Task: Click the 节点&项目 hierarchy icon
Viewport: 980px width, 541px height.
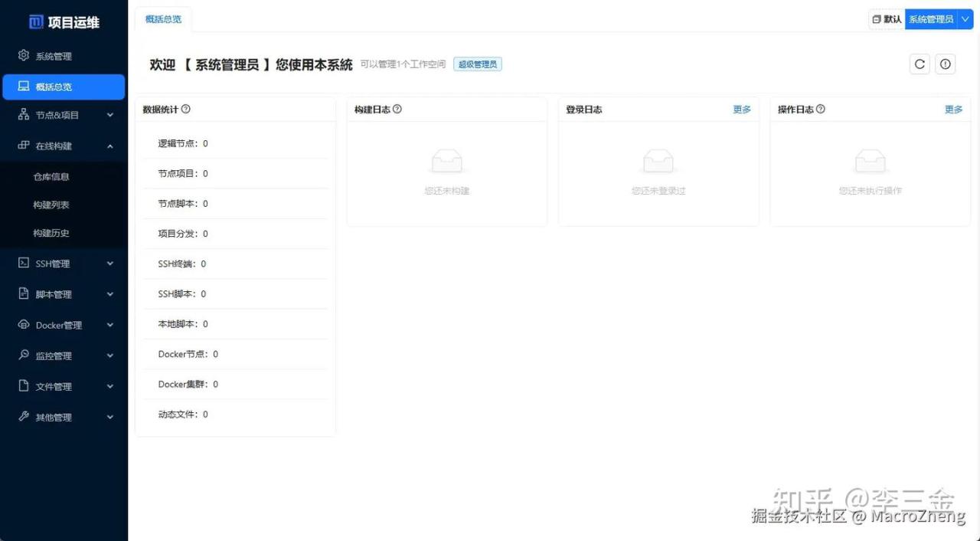Action: pos(24,115)
